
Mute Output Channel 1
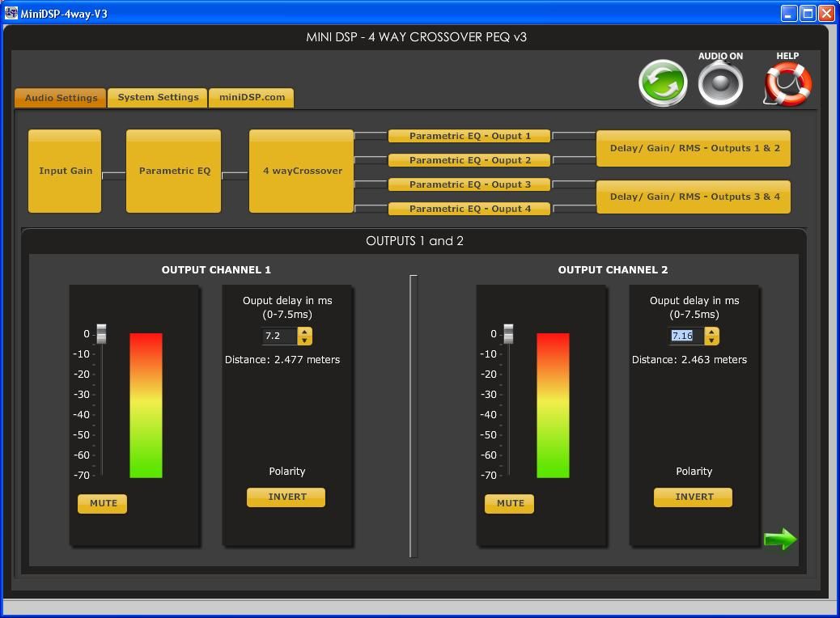(x=103, y=503)
